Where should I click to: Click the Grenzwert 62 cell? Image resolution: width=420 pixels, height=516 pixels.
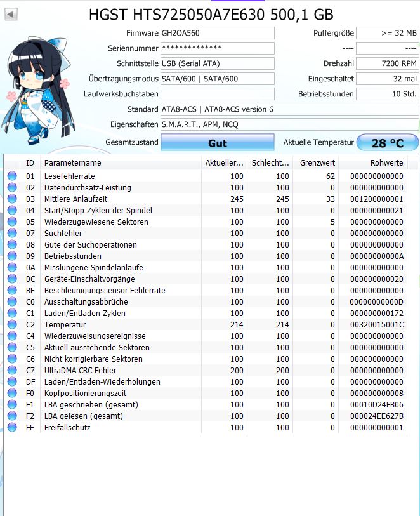tap(330, 176)
